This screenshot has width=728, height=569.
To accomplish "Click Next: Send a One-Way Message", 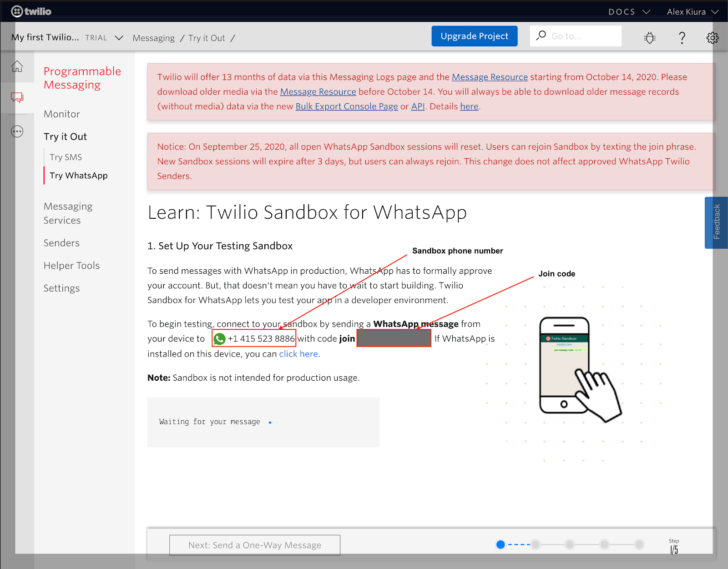I will tap(255, 545).
